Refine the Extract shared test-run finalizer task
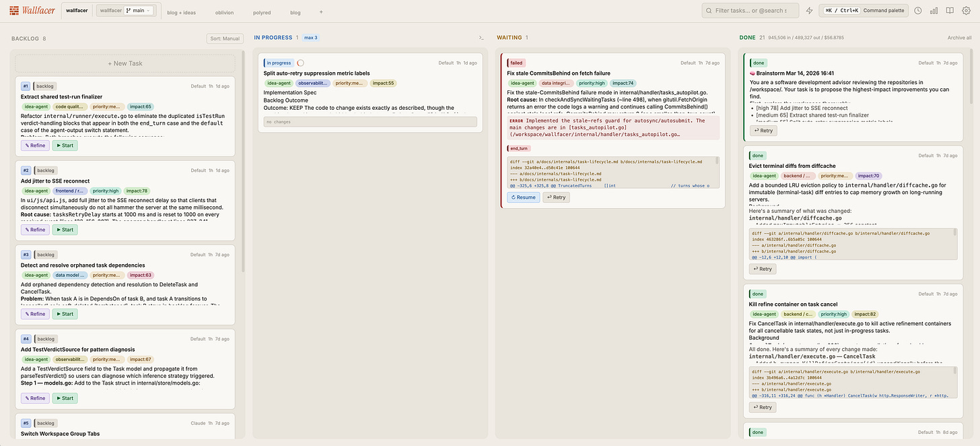Viewport: 980px width, 446px height. [x=35, y=146]
